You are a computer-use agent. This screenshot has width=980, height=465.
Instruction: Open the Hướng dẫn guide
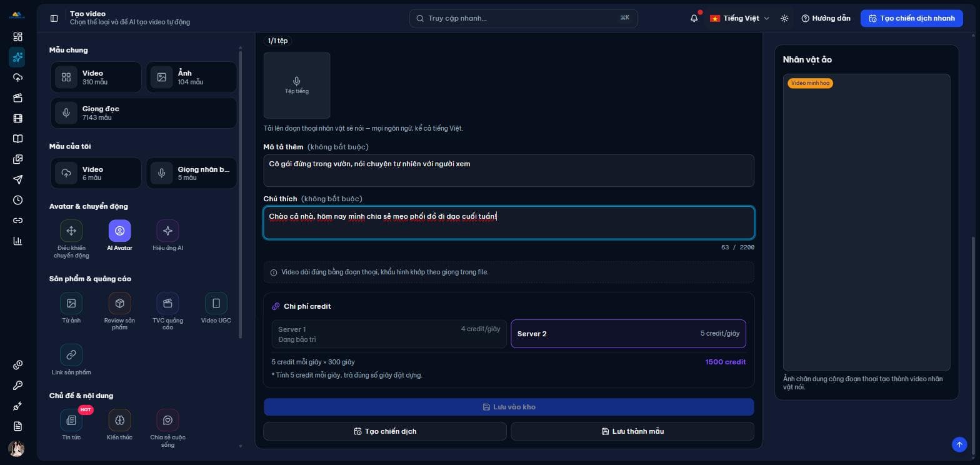pos(826,18)
